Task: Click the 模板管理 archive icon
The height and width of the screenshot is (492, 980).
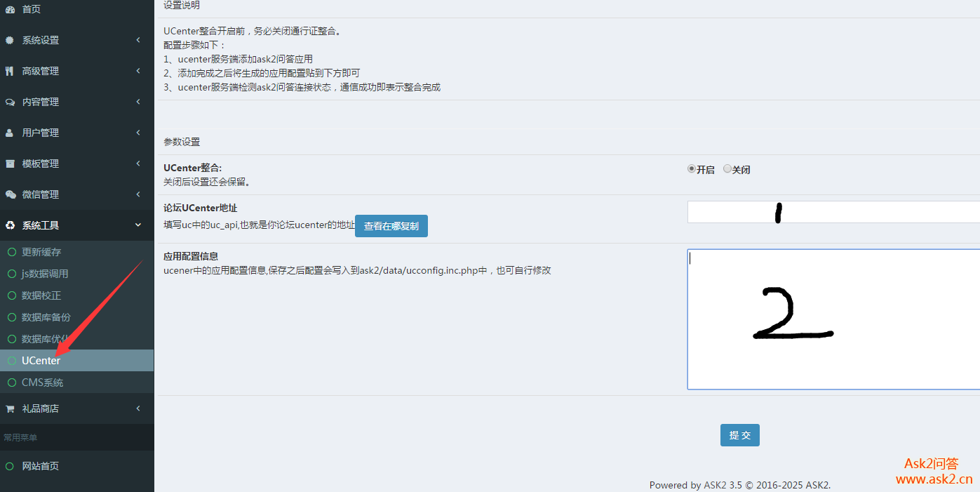Action: [x=10, y=164]
